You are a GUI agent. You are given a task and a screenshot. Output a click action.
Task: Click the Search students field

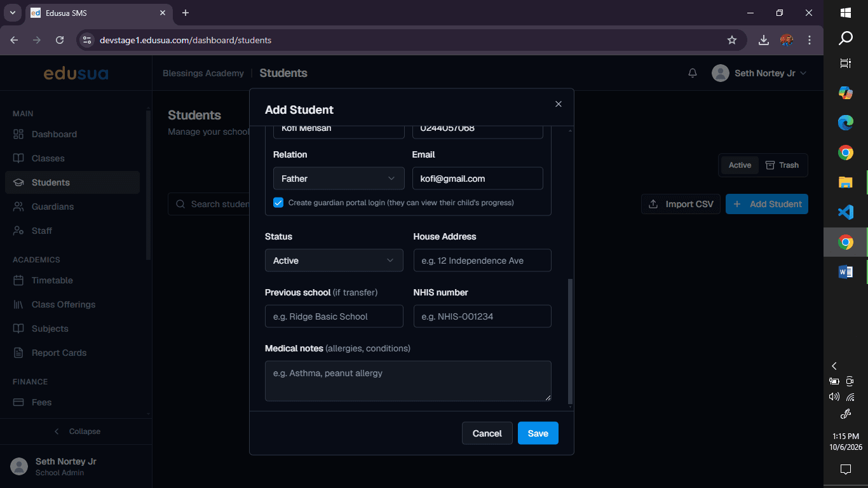(x=210, y=204)
